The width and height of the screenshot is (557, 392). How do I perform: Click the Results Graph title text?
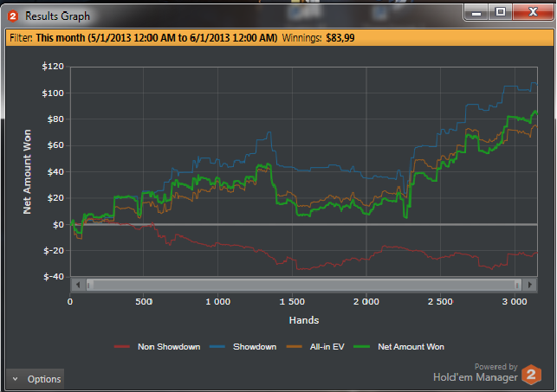coord(57,16)
